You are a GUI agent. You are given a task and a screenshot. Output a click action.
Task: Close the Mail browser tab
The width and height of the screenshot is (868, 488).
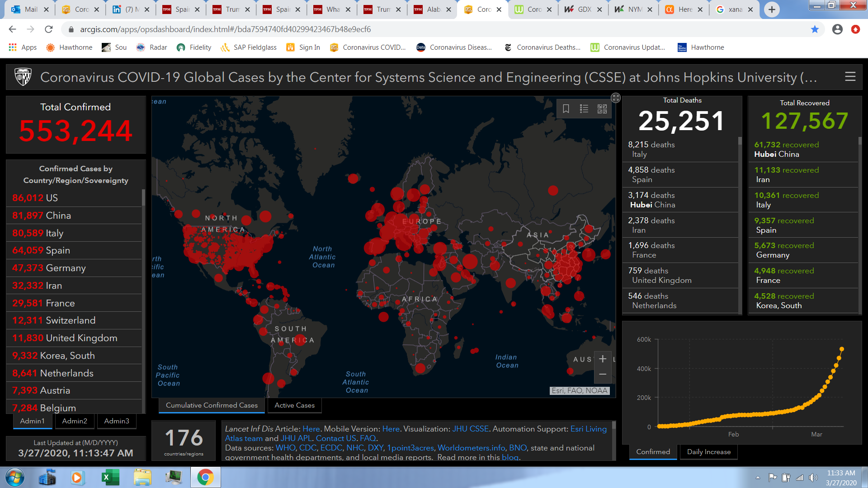(x=46, y=9)
